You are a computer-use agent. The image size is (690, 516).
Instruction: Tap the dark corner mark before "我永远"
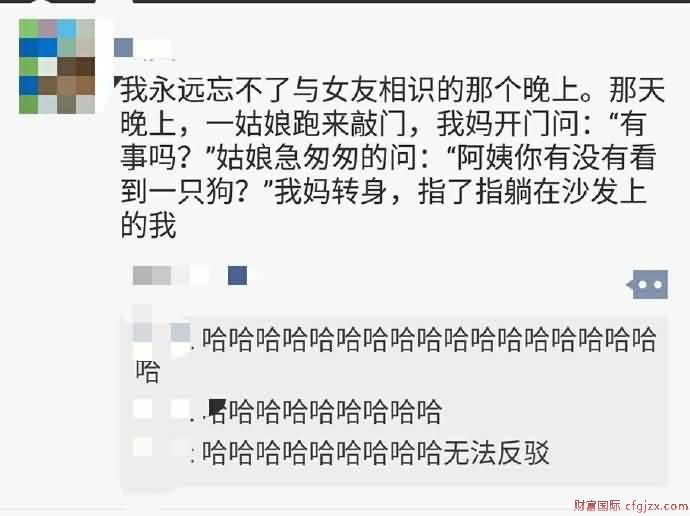[117, 81]
